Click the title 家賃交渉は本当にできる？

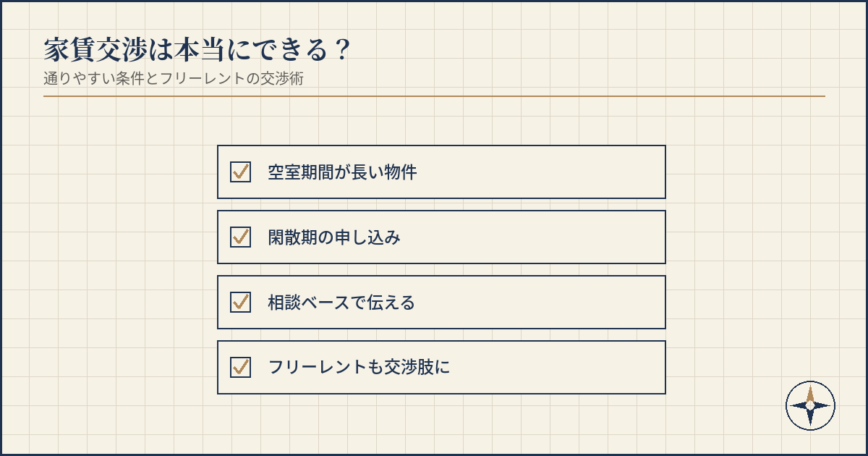(x=197, y=50)
